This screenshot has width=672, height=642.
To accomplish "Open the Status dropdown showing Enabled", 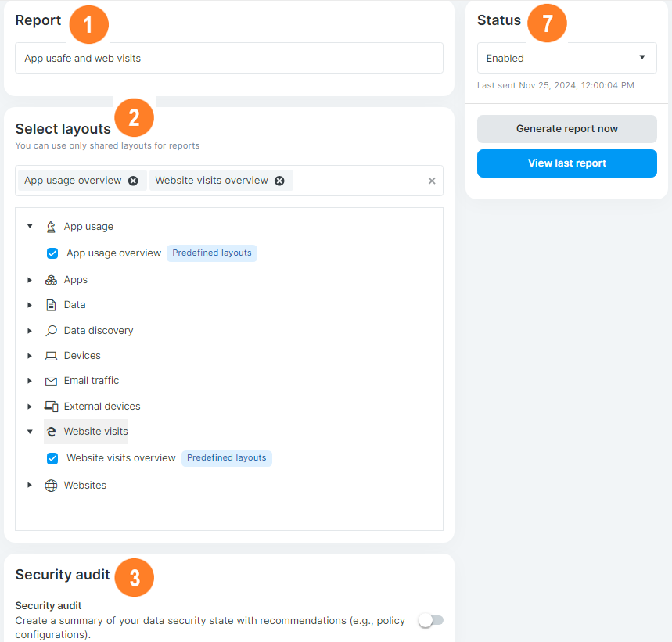I will click(x=566, y=58).
